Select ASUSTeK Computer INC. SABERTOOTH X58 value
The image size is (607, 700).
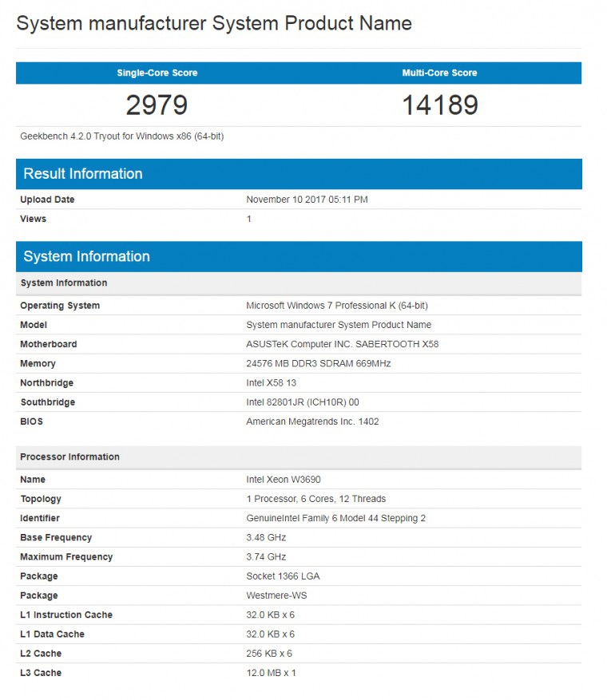(x=342, y=344)
